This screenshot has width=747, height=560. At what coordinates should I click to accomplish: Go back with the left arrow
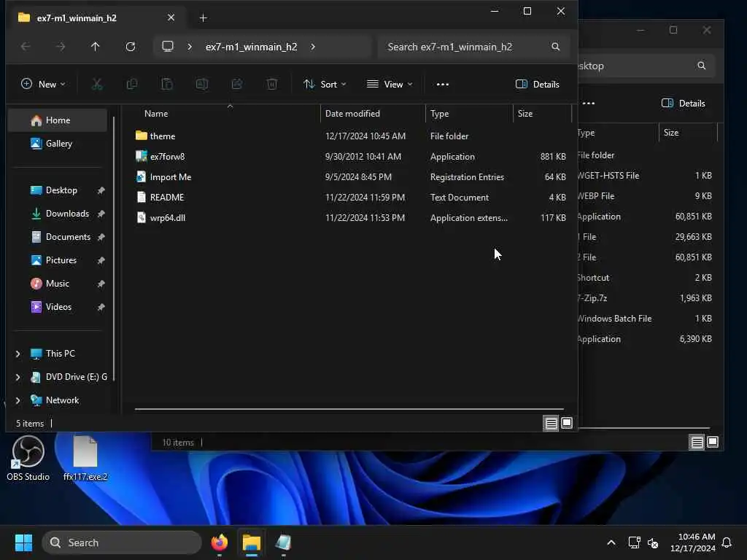click(x=26, y=47)
